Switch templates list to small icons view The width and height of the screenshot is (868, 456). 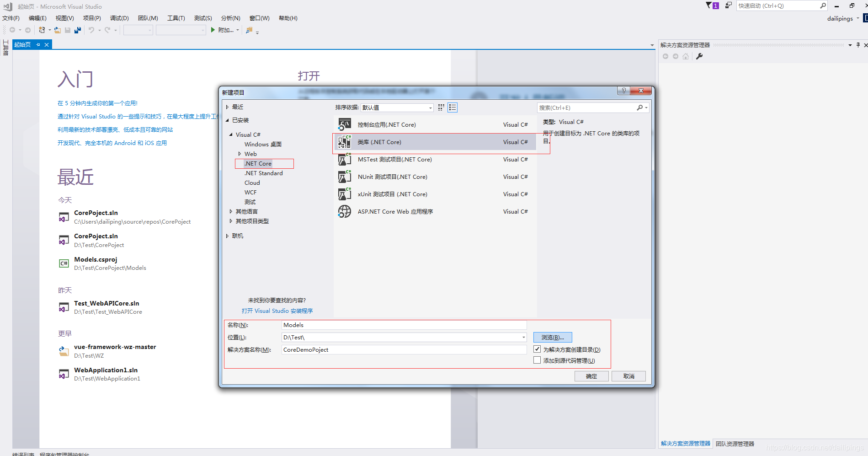tap(441, 107)
